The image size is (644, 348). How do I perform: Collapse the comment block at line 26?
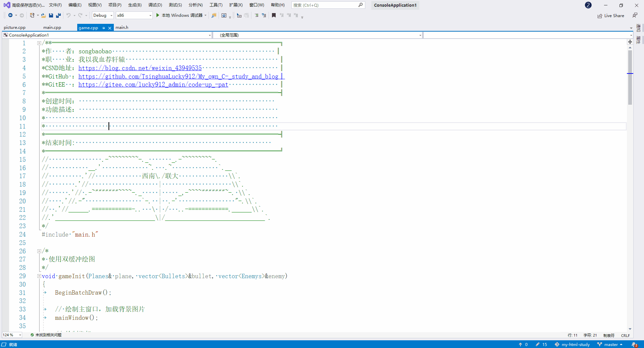[x=39, y=251]
